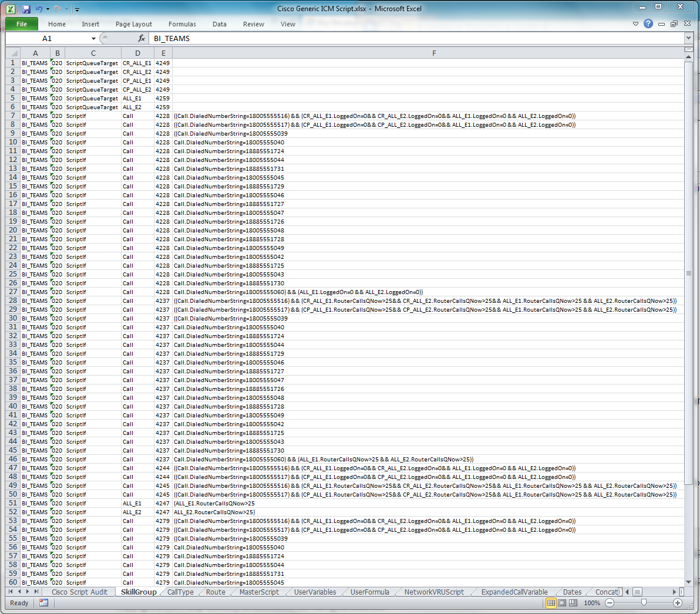
Task: Click the vertical scrollbar up arrow
Action: (688, 57)
